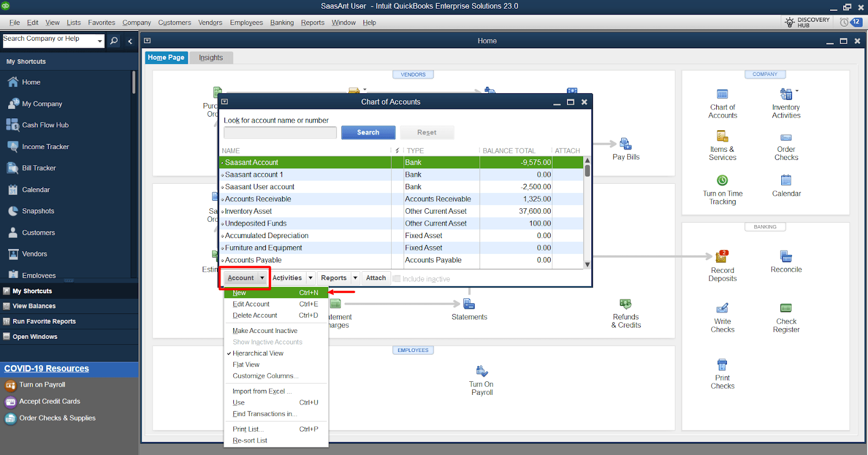Image resolution: width=868 pixels, height=455 pixels.
Task: Click account name search field
Action: pyautogui.click(x=280, y=132)
